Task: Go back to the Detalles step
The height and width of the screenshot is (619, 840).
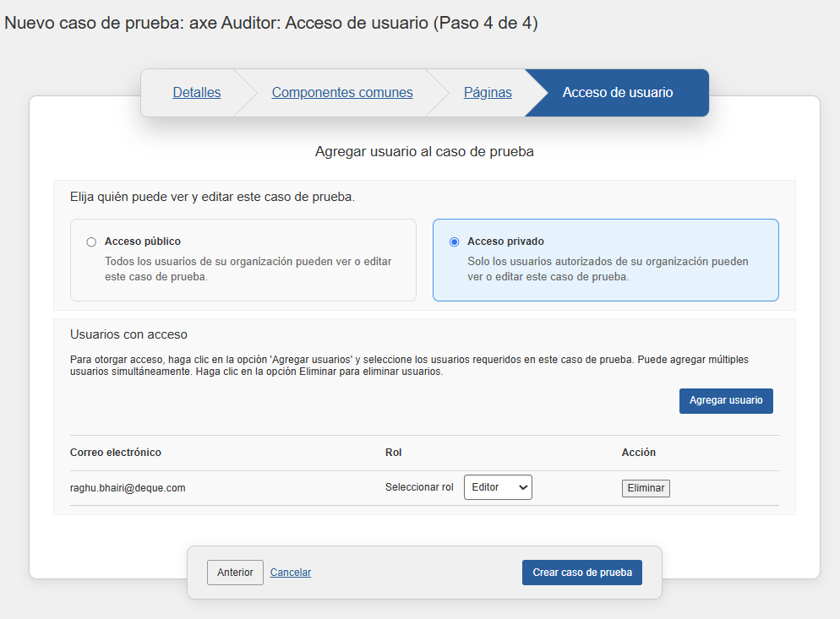Action: click(196, 93)
